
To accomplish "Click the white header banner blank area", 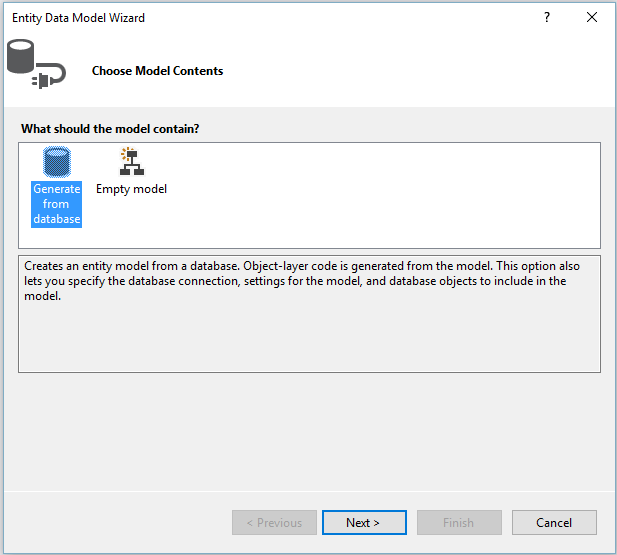I will click(420, 70).
